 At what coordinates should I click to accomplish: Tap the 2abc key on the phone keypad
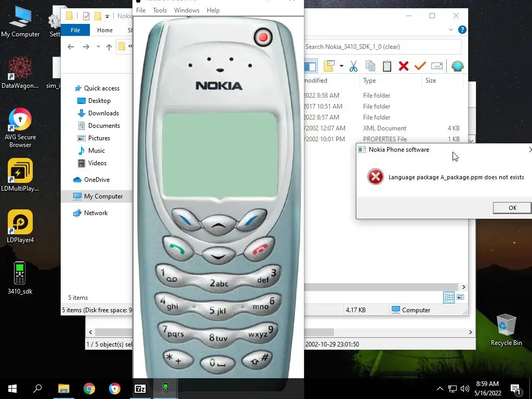[219, 283]
